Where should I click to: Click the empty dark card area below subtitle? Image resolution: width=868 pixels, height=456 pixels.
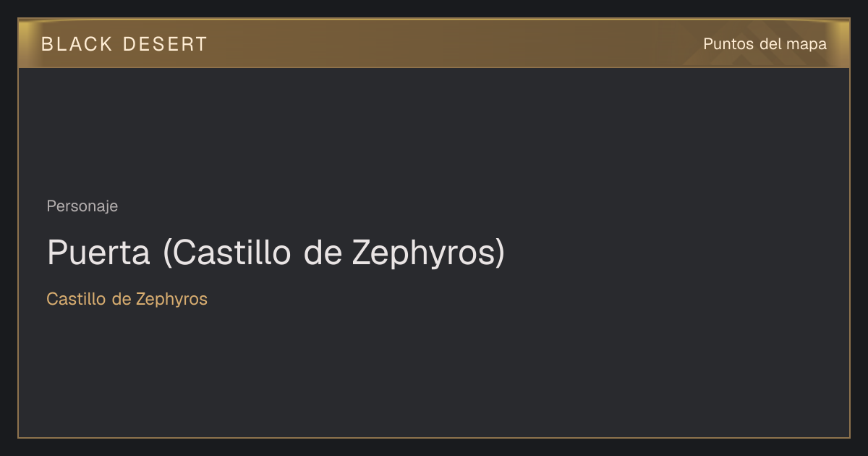point(434,373)
